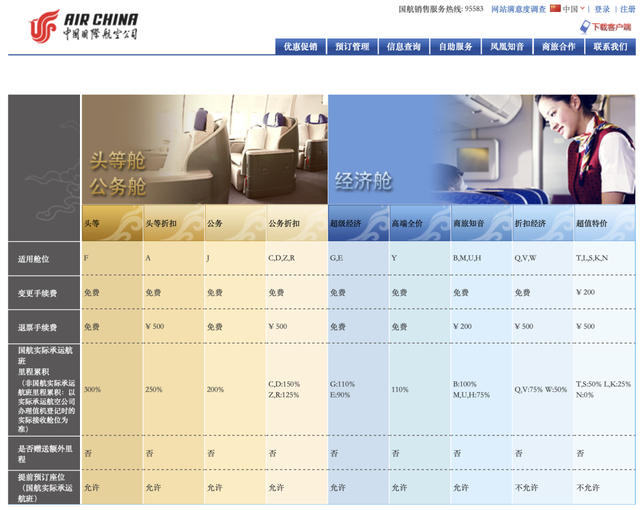
Task: Select the 头等 fare column header
Action: (x=112, y=223)
